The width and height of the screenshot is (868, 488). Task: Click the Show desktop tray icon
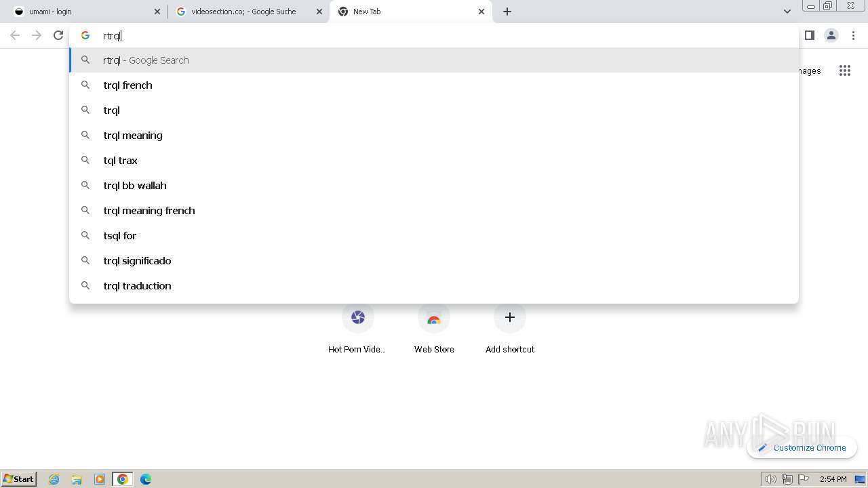point(860,479)
